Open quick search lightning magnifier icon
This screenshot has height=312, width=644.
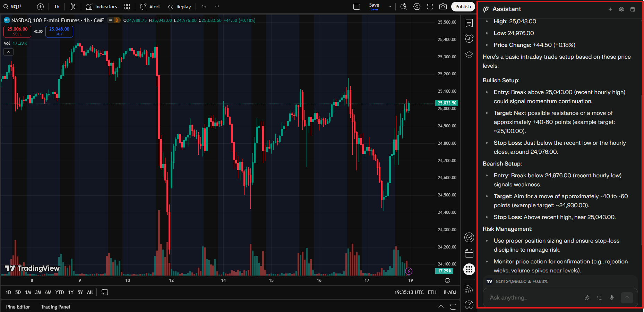click(x=404, y=7)
